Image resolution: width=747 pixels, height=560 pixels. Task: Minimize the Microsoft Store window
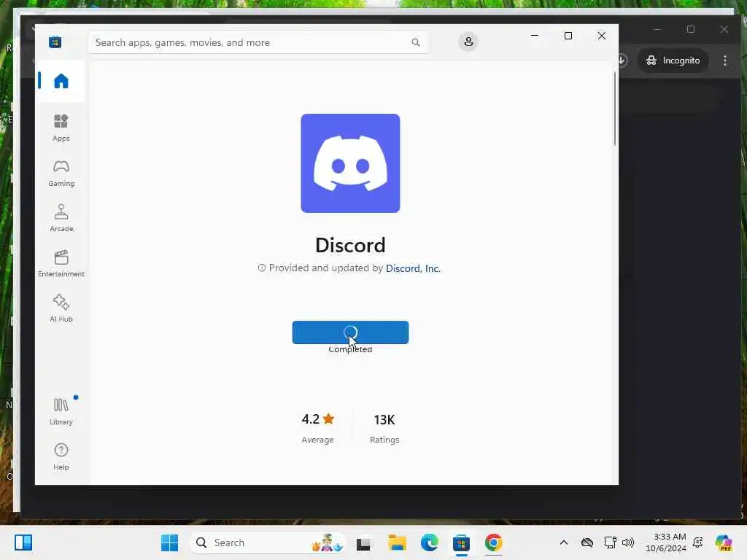535,36
